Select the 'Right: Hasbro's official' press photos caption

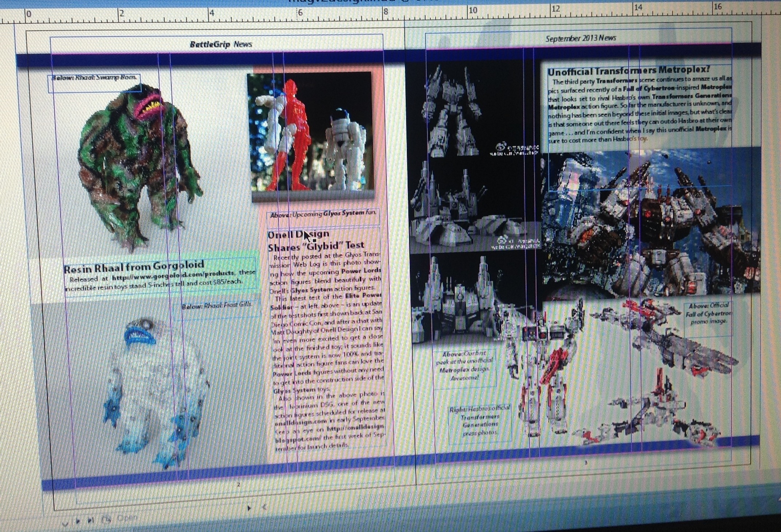480,420
